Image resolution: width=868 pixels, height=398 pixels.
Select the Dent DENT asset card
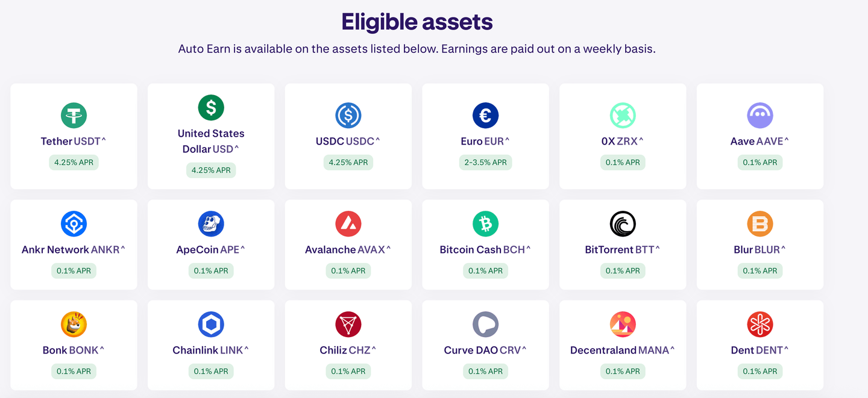(760, 344)
